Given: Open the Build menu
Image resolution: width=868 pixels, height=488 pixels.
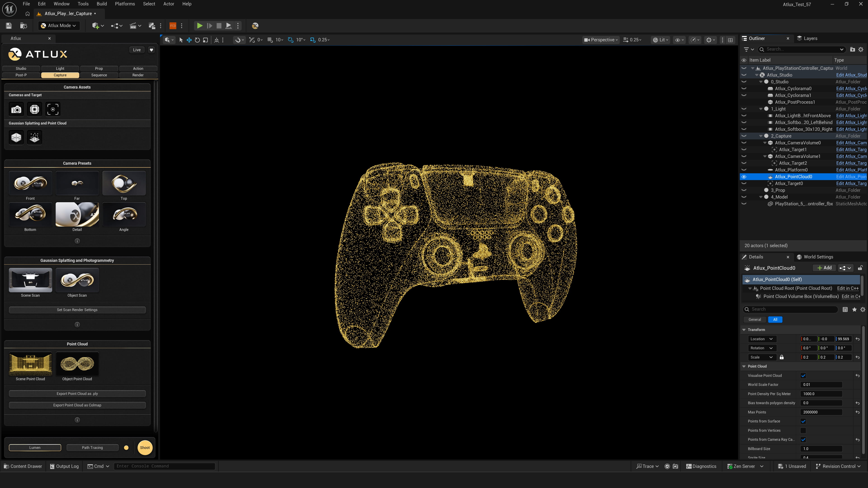Looking at the screenshot, I should click(x=101, y=4).
